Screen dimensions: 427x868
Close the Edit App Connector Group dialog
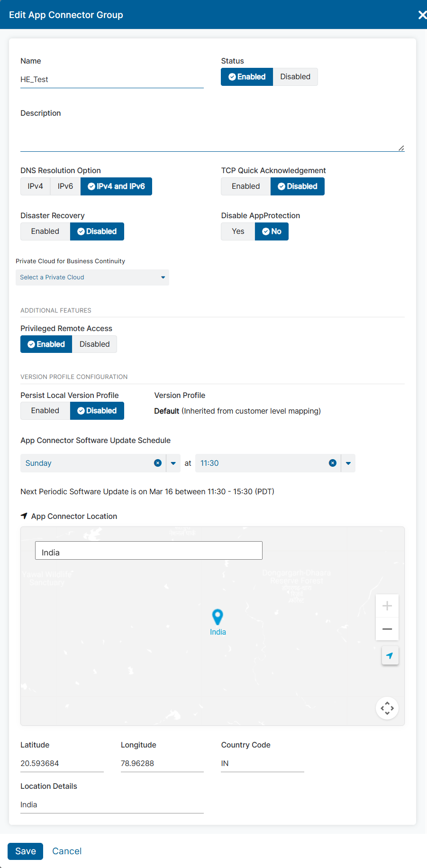(422, 15)
